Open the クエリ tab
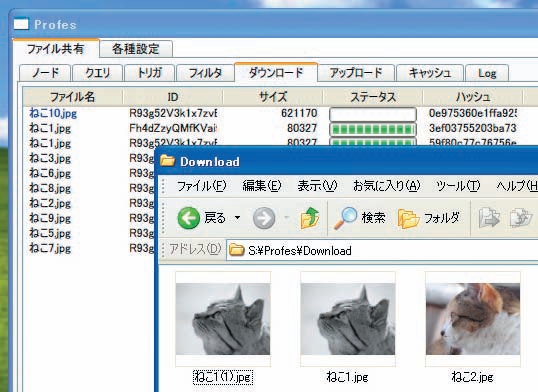This screenshot has width=538, height=392. 97,73
